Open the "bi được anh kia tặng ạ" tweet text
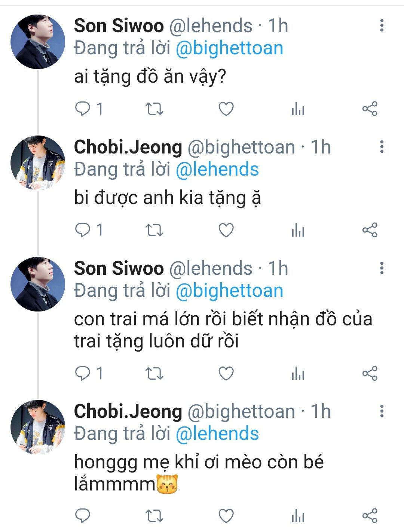The height and width of the screenshot is (532, 404). coord(167,198)
